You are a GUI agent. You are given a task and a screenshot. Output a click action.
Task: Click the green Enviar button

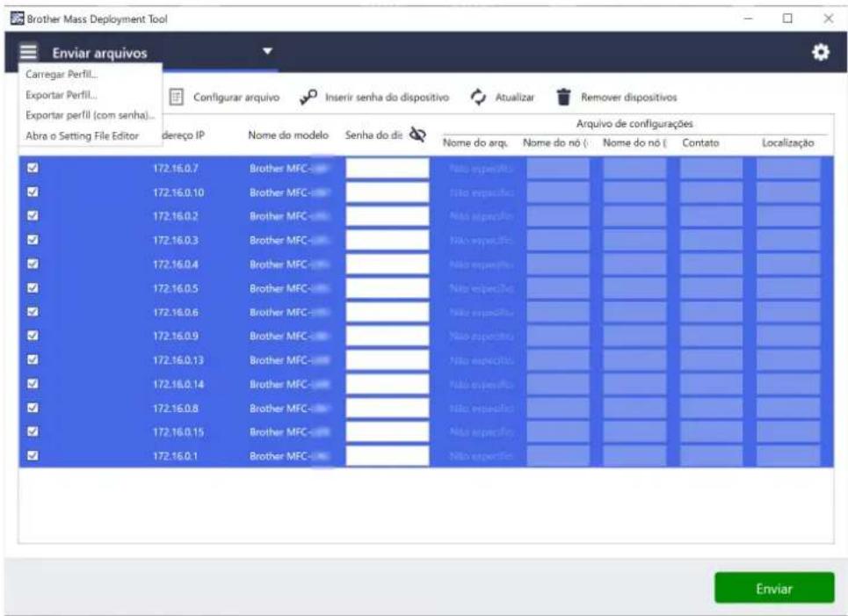pyautogui.click(x=774, y=588)
